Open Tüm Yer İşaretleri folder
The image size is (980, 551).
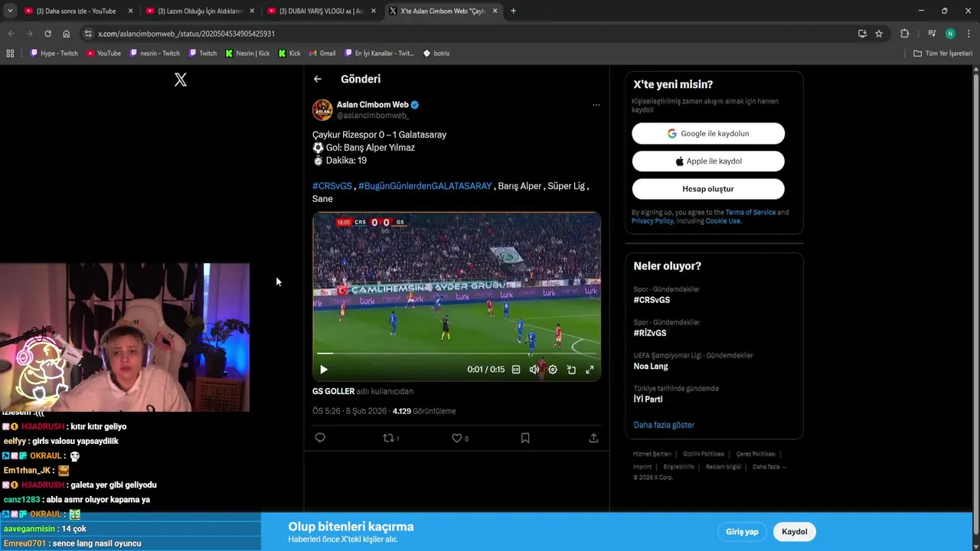click(x=942, y=54)
